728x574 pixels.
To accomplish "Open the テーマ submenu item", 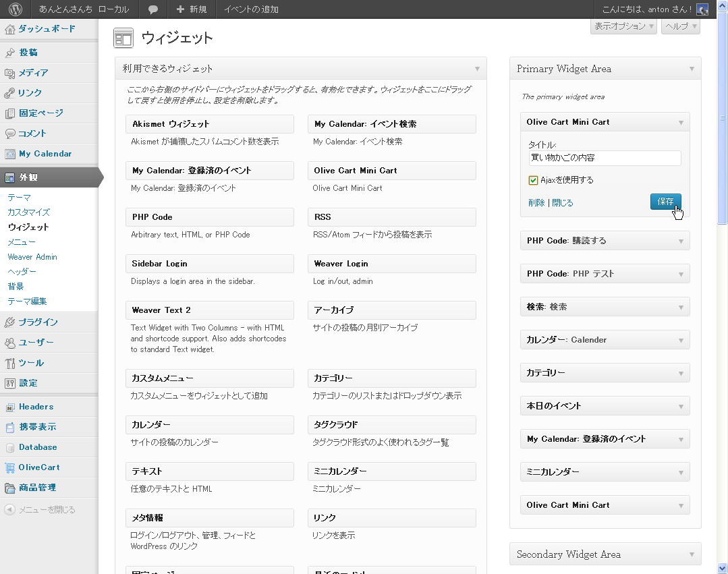I will (x=20, y=198).
